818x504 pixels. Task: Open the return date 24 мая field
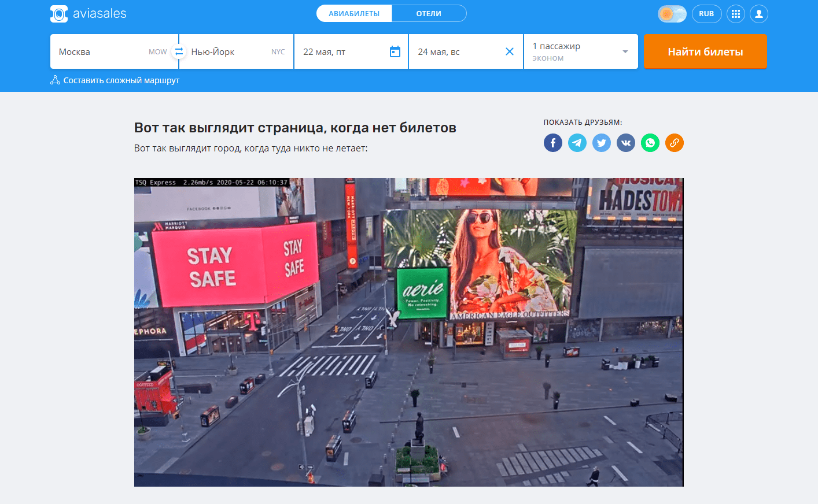466,51
